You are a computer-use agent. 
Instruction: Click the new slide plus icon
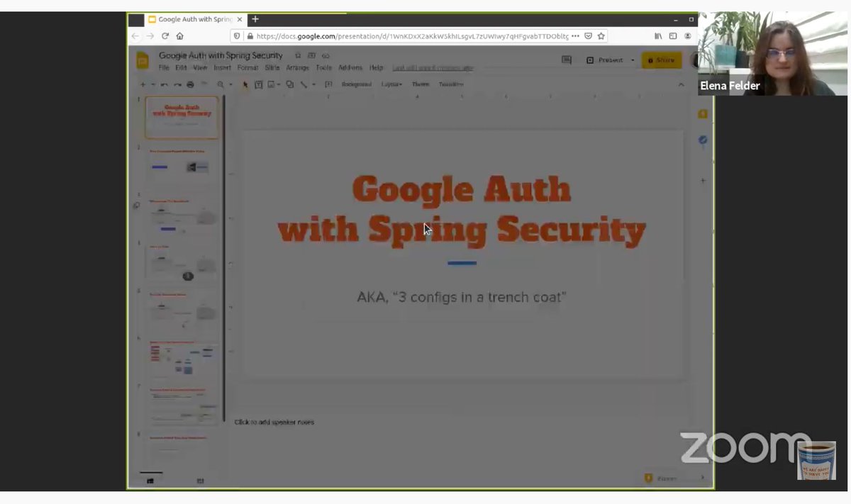coord(143,84)
